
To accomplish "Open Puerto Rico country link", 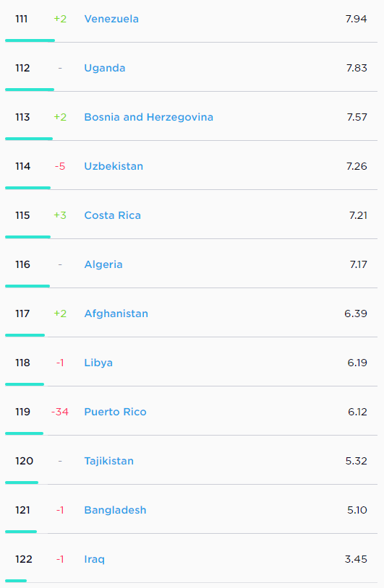I will point(115,412).
